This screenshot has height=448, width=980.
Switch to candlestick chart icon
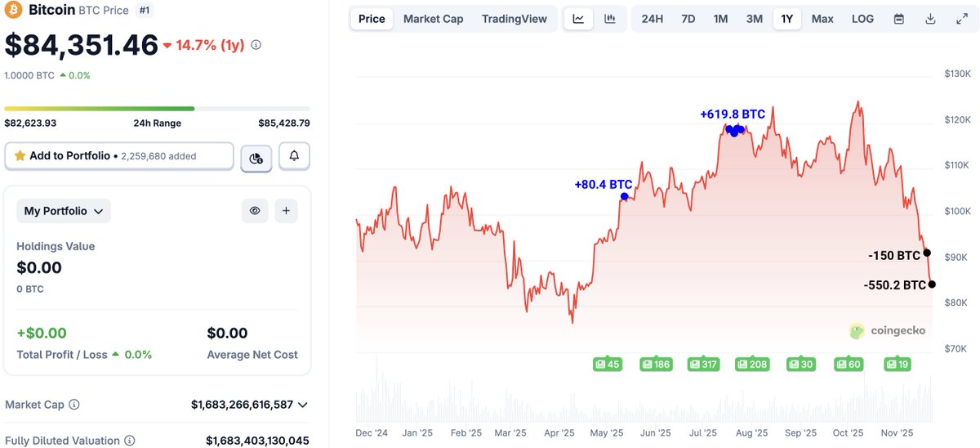609,19
